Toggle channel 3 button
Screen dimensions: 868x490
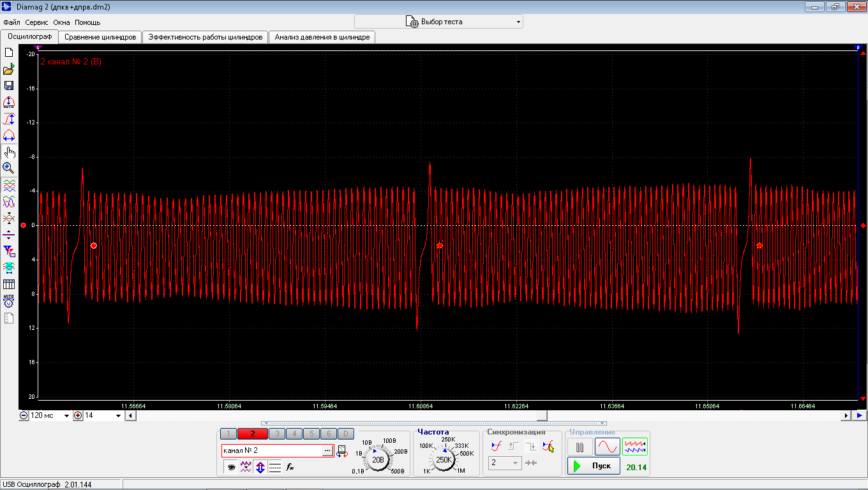[277, 434]
